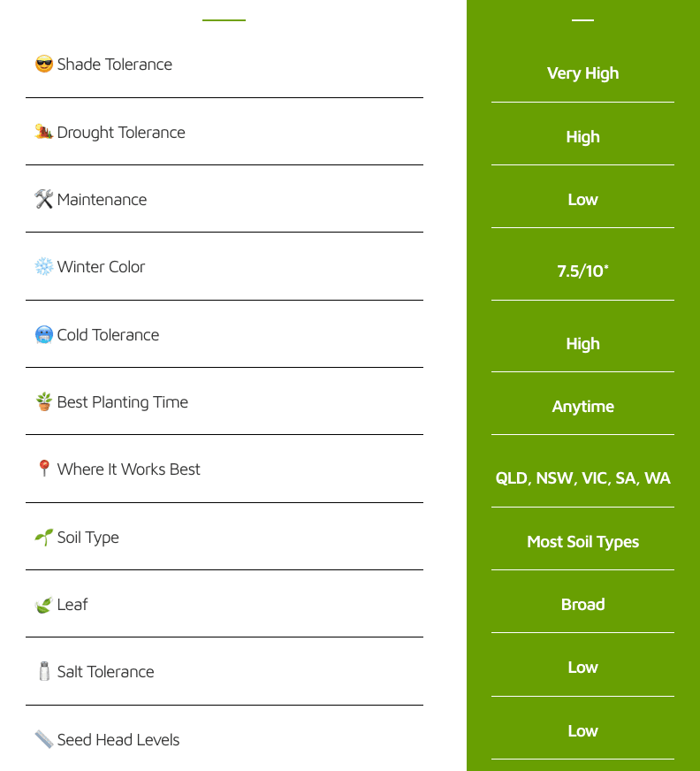
Task: Select the Shade Tolerance row label
Action: (115, 65)
